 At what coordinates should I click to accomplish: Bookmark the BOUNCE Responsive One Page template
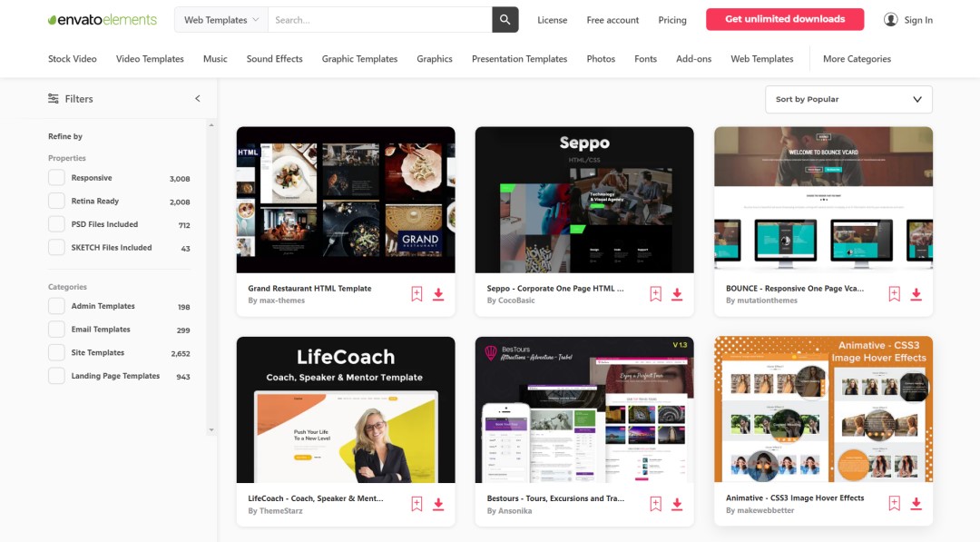[x=894, y=293]
